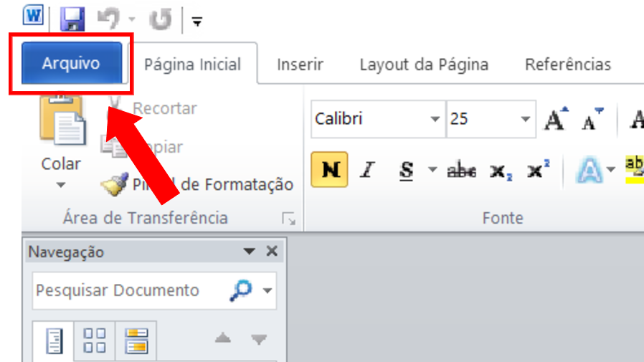Click the Save floppy disk icon
This screenshot has width=644, height=362.
pos(72,20)
